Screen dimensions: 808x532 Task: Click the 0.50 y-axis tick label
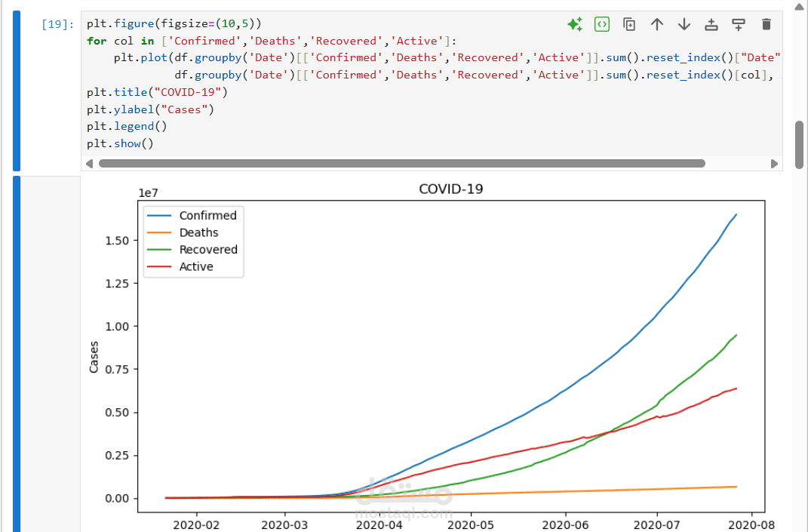pyautogui.click(x=117, y=413)
